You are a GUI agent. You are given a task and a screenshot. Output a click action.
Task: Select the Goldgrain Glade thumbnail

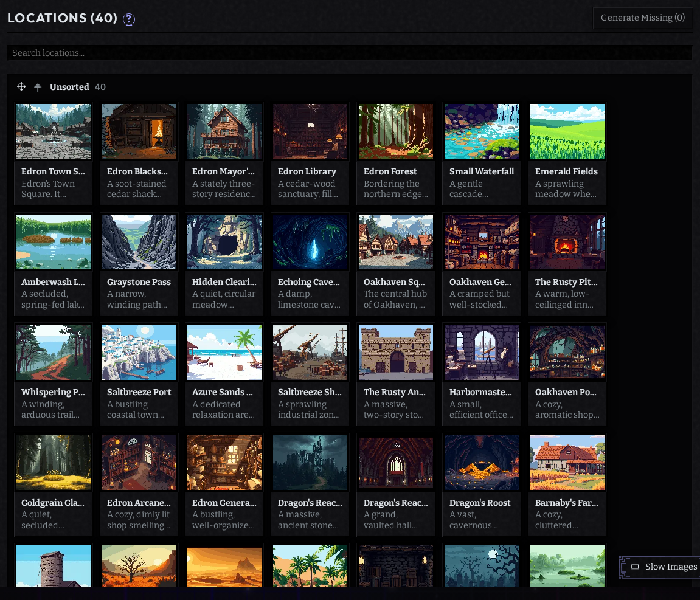point(54,463)
